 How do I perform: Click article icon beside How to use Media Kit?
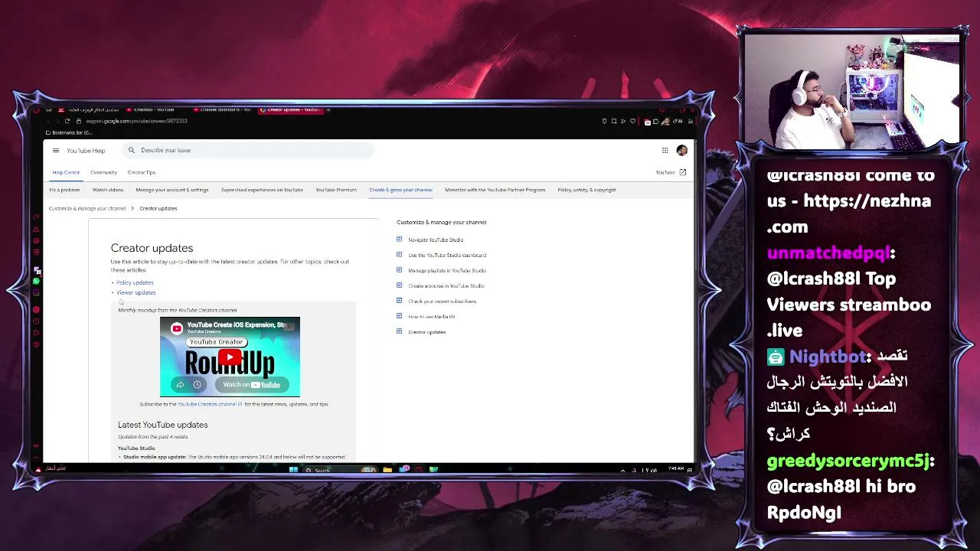click(x=399, y=315)
